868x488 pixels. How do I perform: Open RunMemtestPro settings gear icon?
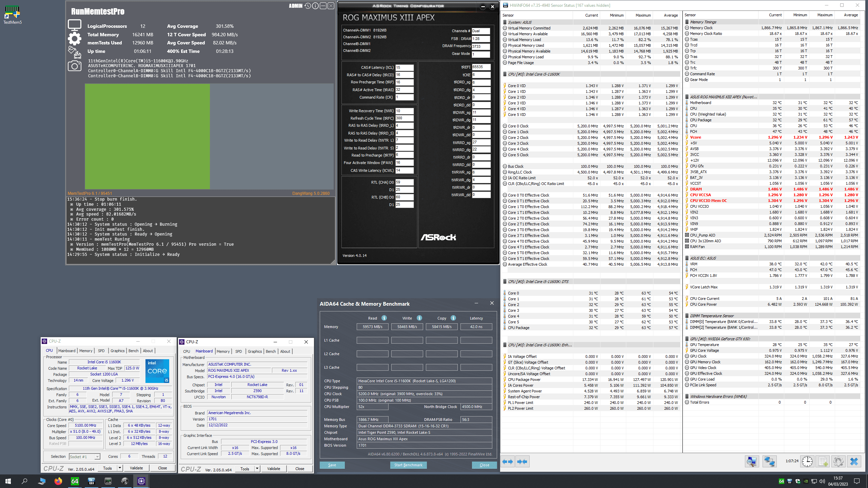[75, 39]
